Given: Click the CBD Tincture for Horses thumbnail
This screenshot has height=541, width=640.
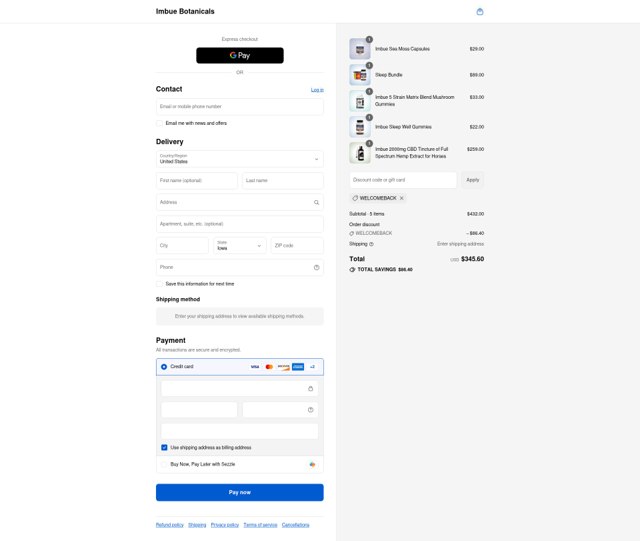Looking at the screenshot, I should (x=360, y=153).
